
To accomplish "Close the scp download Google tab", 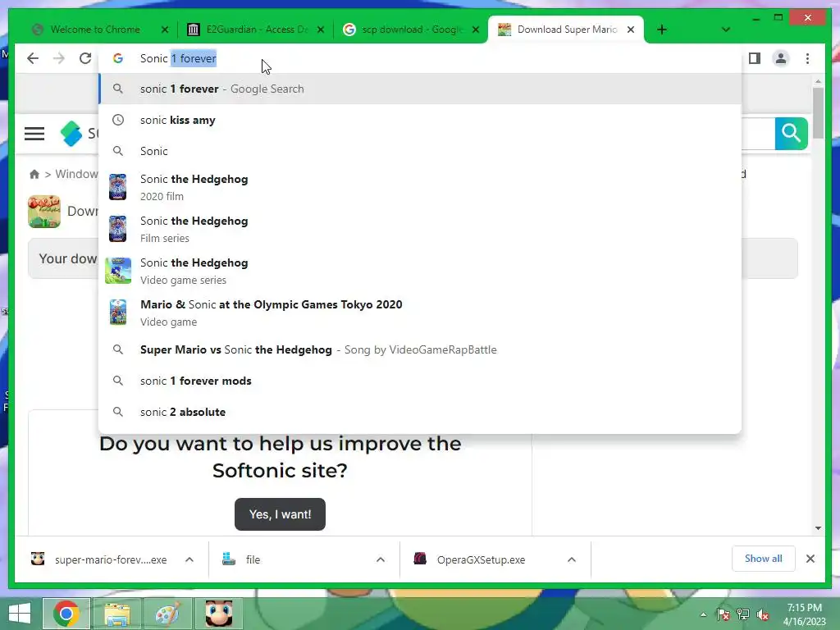I will coord(476,30).
